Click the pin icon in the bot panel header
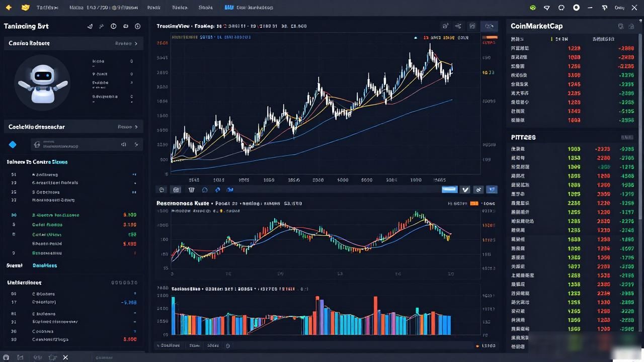Viewport: 644px width, 362px height. click(x=101, y=26)
